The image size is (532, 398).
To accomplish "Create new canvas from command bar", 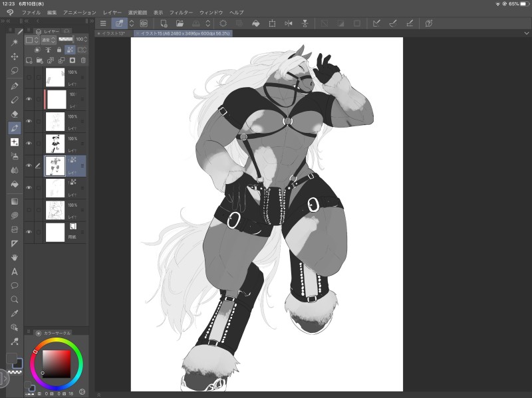I will (x=164, y=23).
